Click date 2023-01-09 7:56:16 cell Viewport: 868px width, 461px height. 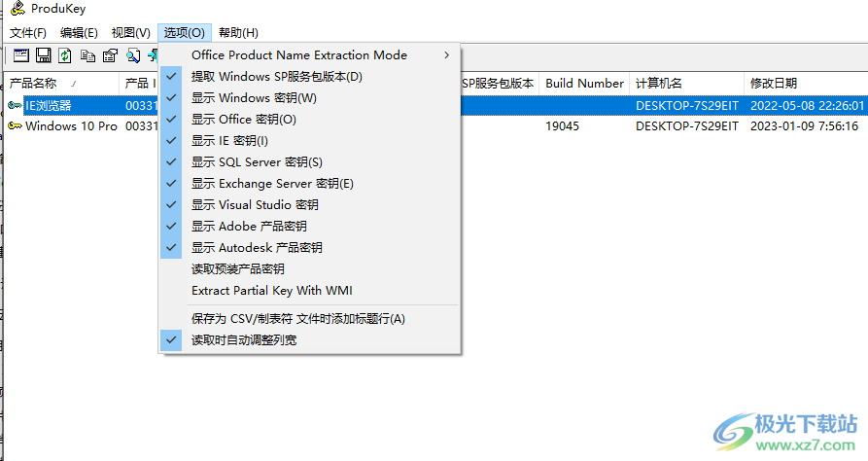pos(804,126)
